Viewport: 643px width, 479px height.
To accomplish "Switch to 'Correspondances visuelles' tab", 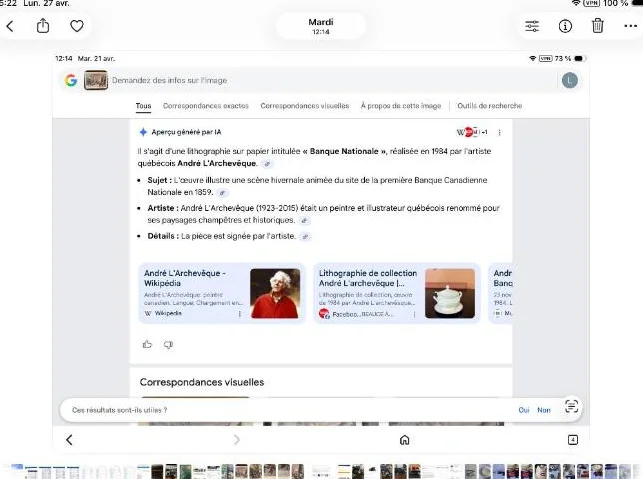I will pyautogui.click(x=305, y=106).
